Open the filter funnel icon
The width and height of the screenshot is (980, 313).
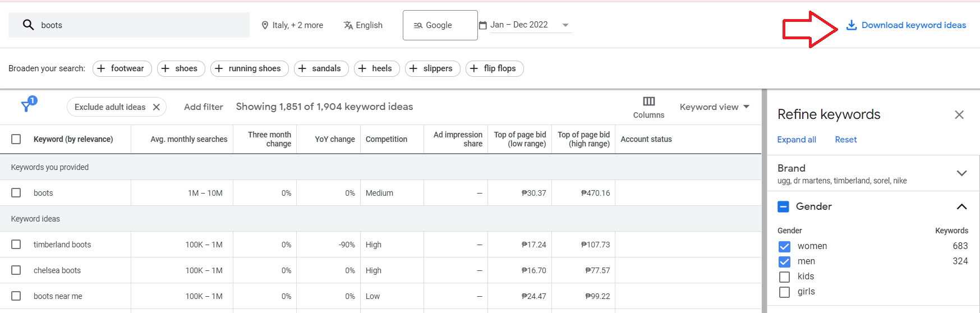(26, 106)
